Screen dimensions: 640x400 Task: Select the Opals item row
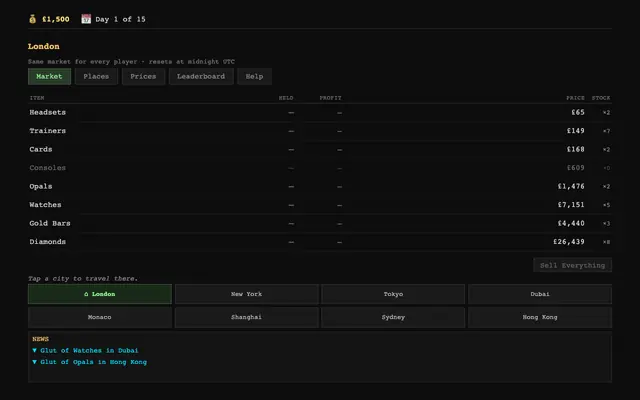coord(320,187)
